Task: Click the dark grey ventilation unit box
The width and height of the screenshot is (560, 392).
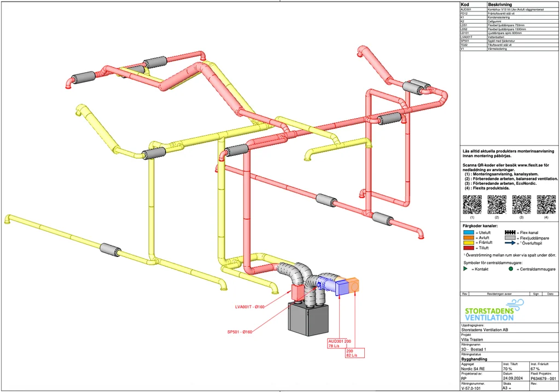Action: pyautogui.click(x=308, y=319)
